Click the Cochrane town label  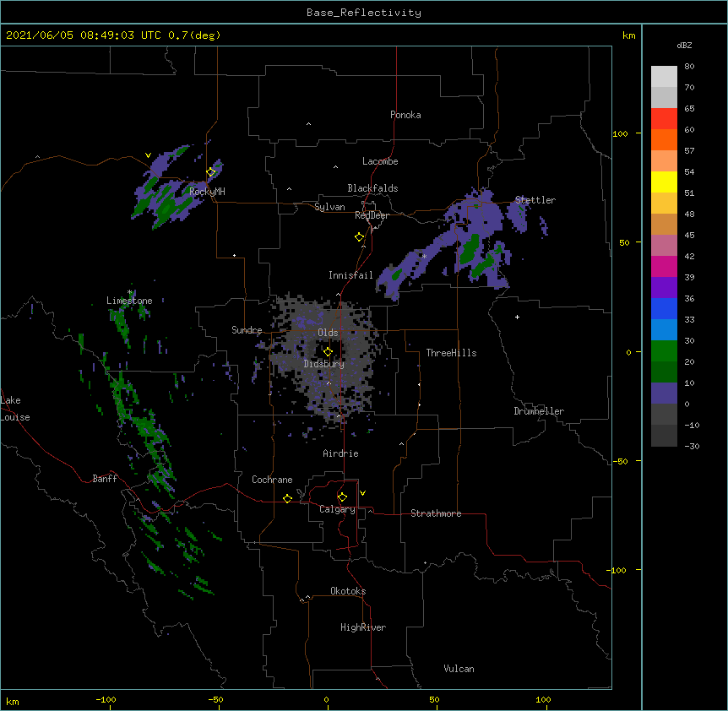(272, 480)
